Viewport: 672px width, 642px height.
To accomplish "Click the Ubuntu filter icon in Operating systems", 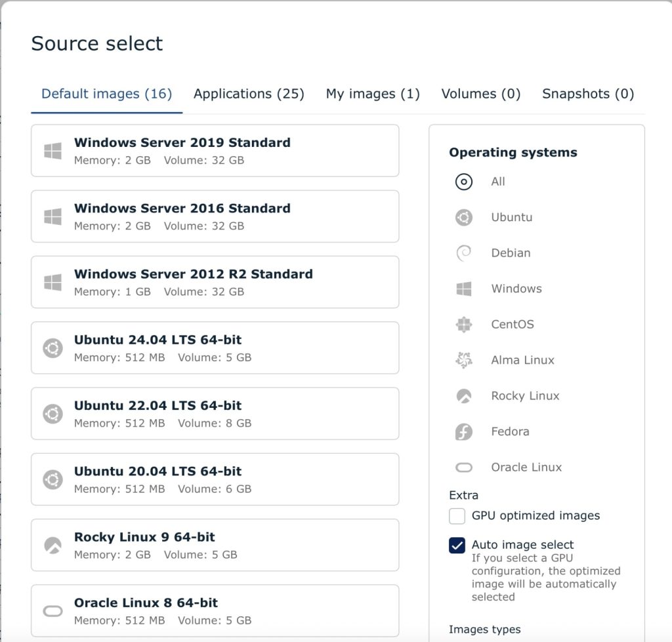I will [x=464, y=217].
